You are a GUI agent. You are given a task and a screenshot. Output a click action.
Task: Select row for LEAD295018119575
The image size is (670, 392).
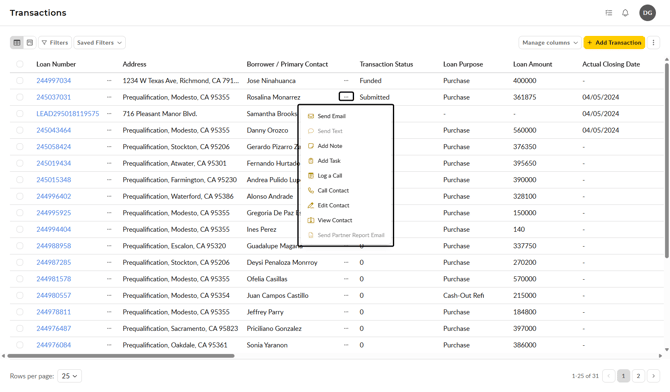(x=20, y=114)
